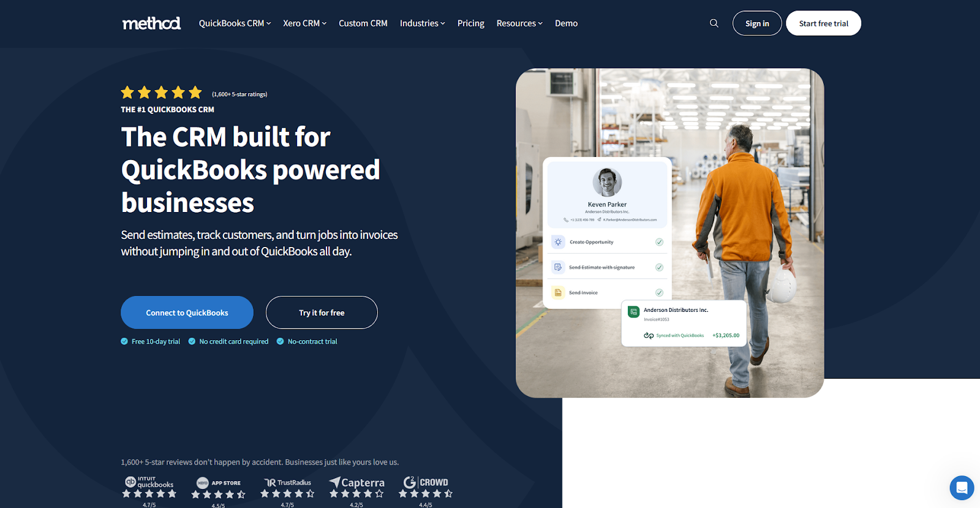Expand the Industries menu

422,23
